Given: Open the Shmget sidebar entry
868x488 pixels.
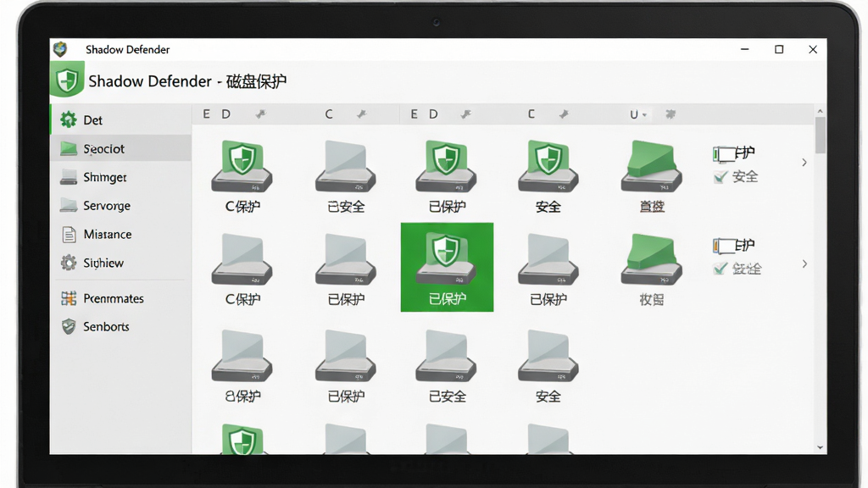Looking at the screenshot, I should pyautogui.click(x=120, y=177).
